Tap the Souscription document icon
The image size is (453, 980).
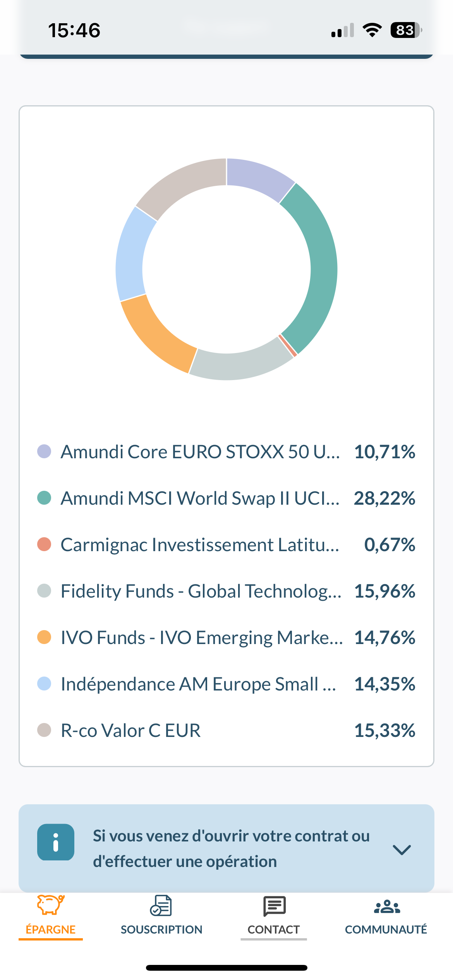(x=161, y=906)
